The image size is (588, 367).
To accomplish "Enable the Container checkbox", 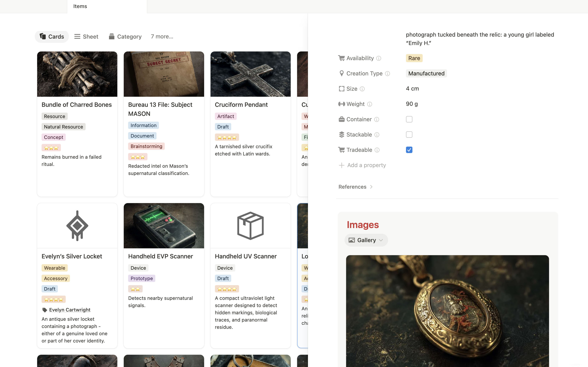I will [x=409, y=119].
